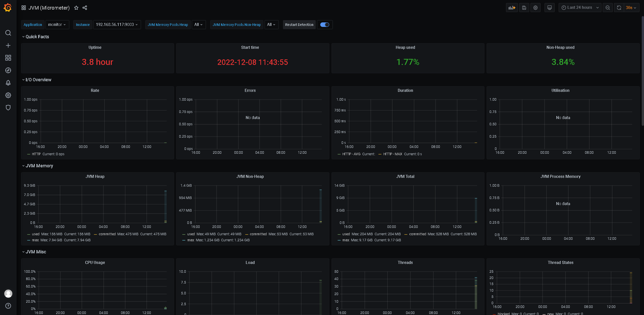Toggle committed series in JVM Total legend

(x=417, y=234)
